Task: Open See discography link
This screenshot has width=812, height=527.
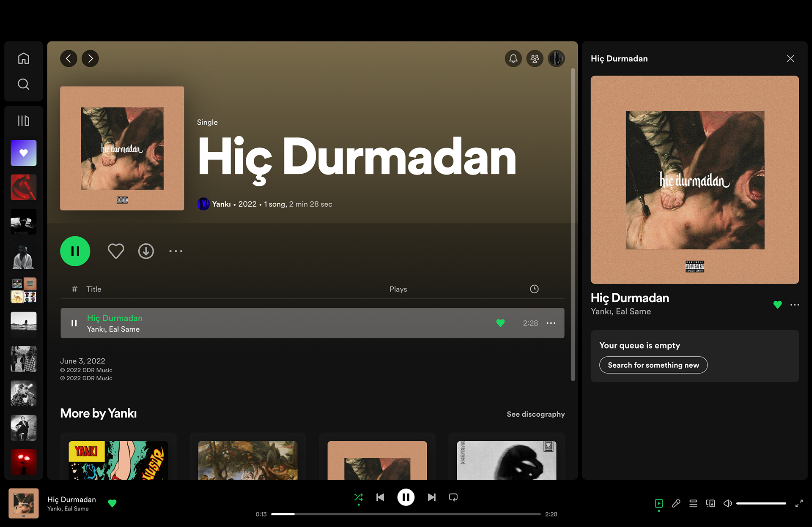Action: tap(535, 414)
